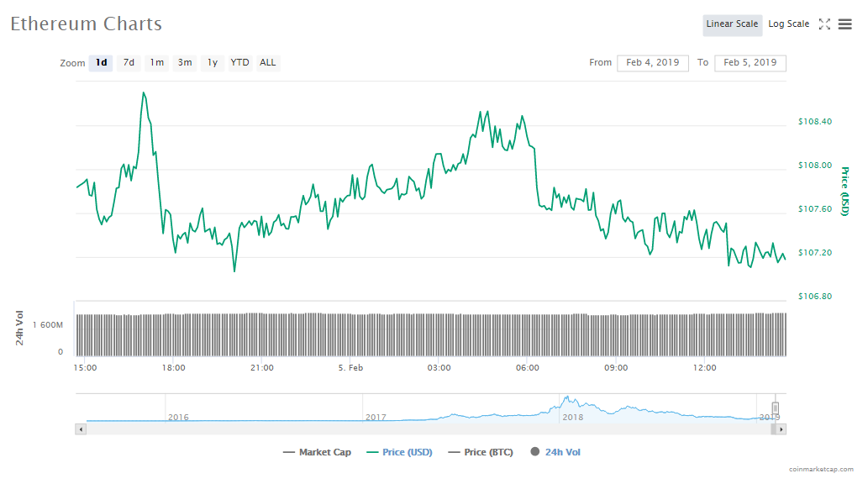
Task: Click the navigator range handle
Action: pyautogui.click(x=776, y=408)
